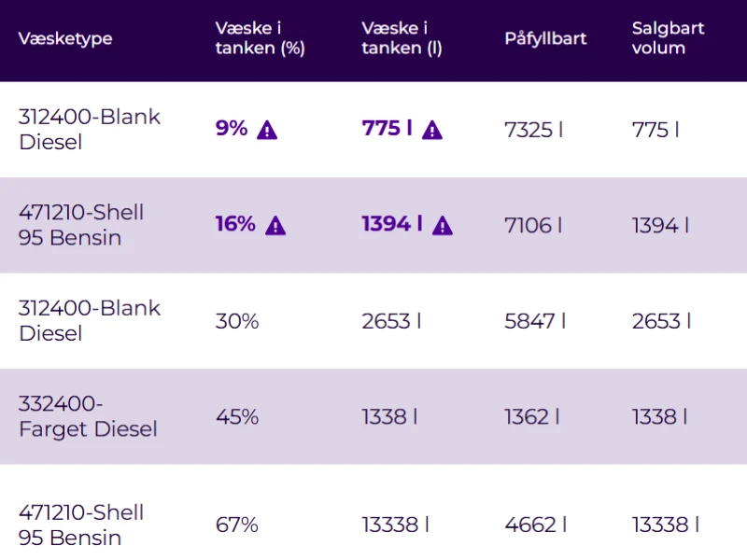This screenshot has height=560, width=747.
Task: Select the 332400-Farget Diesel row
Action: pos(88,416)
